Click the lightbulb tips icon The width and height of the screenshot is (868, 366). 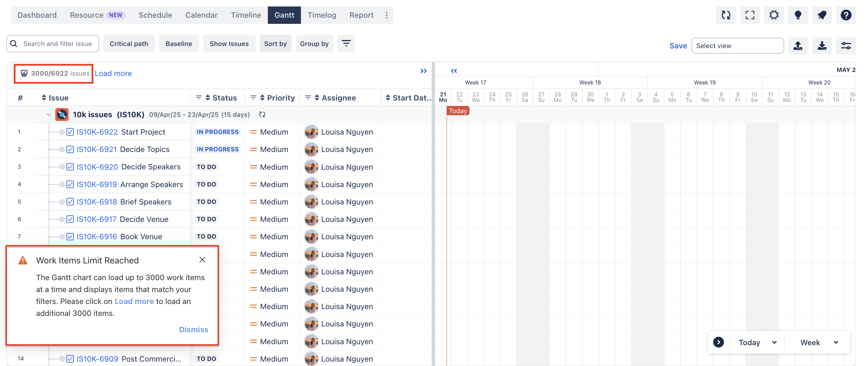coord(798,15)
